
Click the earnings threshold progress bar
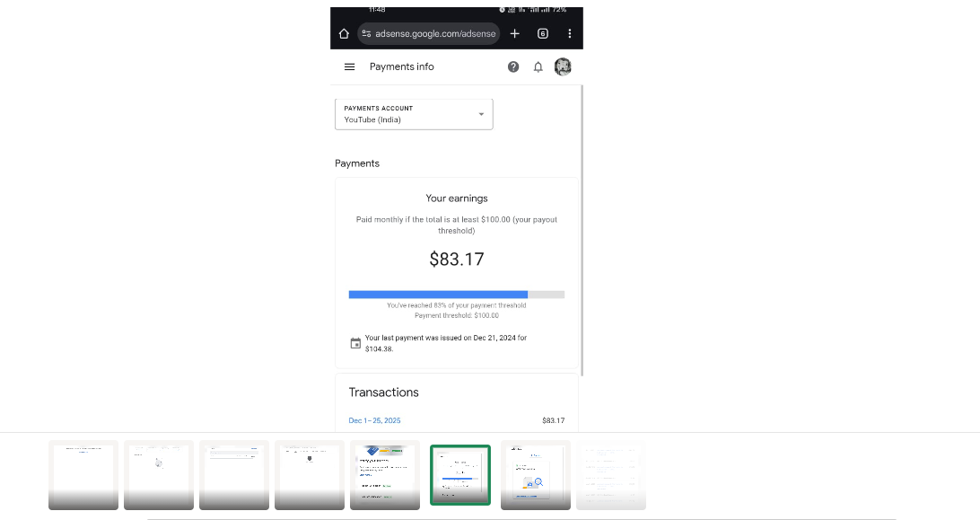click(456, 295)
